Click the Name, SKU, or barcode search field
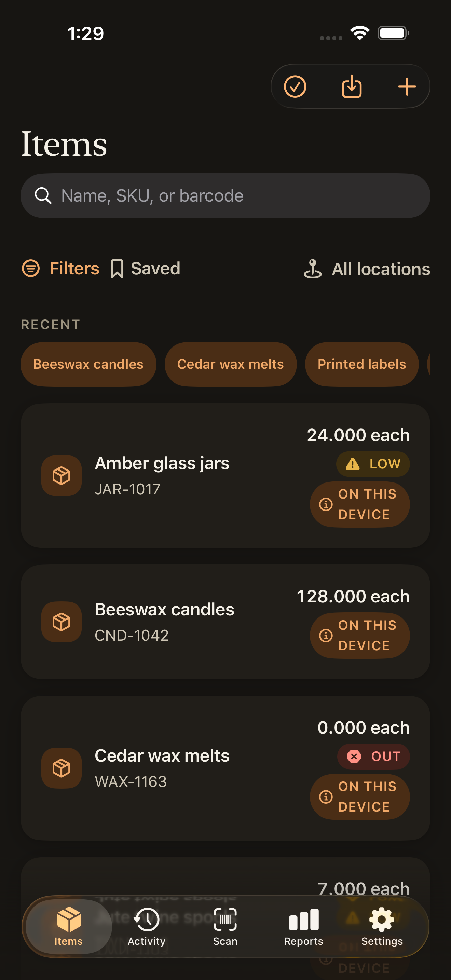This screenshot has width=451, height=980. (x=225, y=195)
